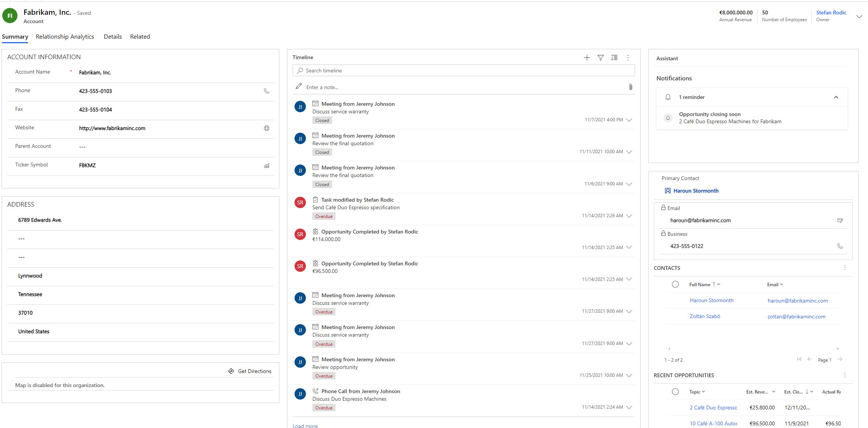This screenshot has height=428, width=868.
Task: Open timeline more commands vertical ellipsis
Action: tap(628, 58)
